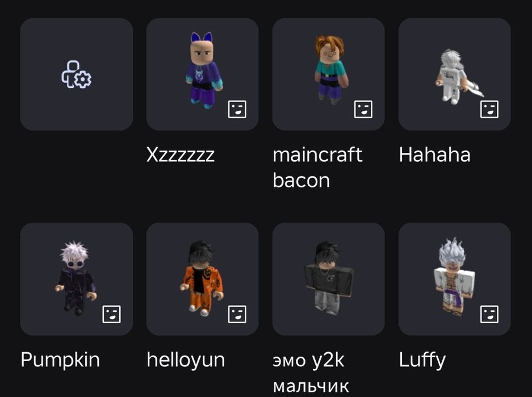Click the face badge on Pumpkin outfit
The width and height of the screenshot is (532, 397).
[111, 314]
